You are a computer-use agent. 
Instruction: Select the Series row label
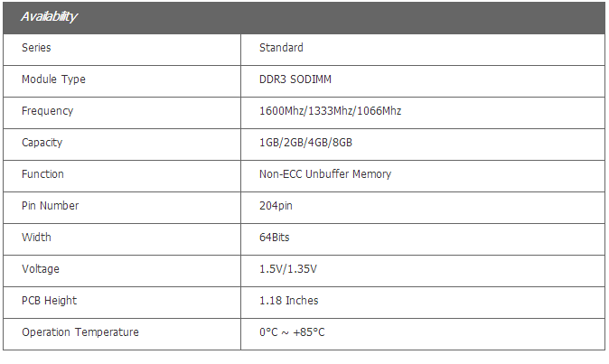coord(36,48)
